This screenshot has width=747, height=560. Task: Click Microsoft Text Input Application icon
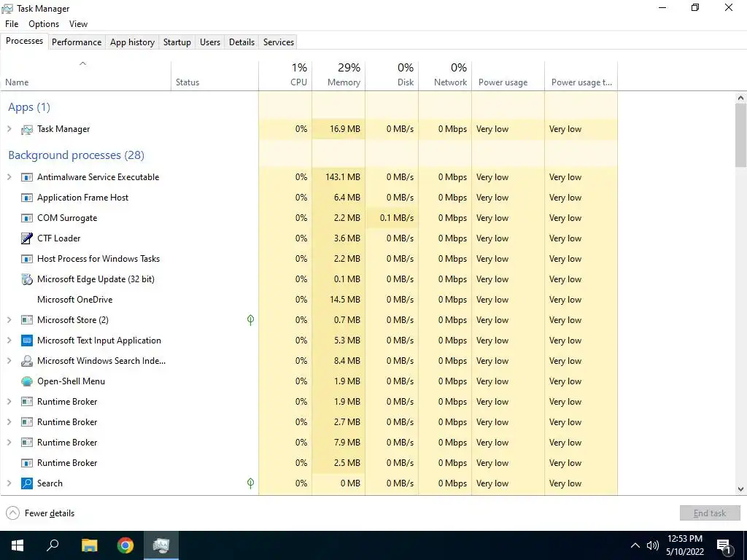point(27,341)
